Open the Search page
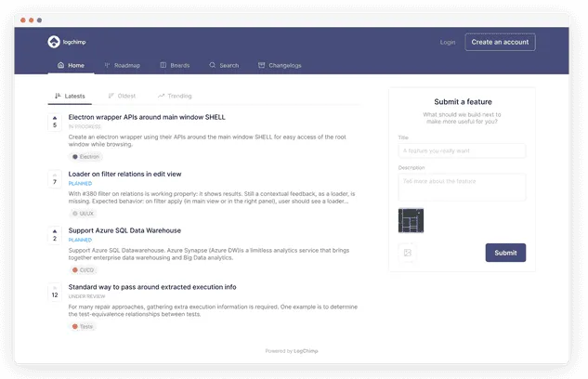Viewport: 588px width, 379px height. [x=224, y=65]
